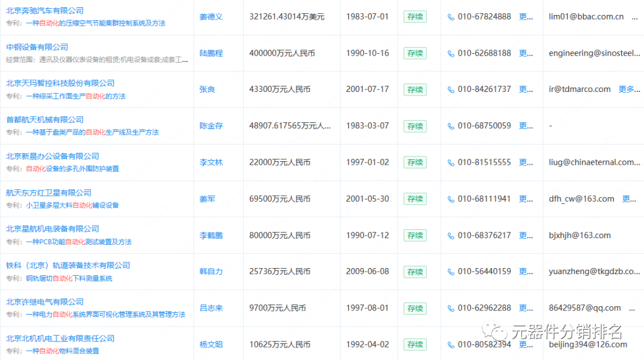This screenshot has width=644, height=360.
Task: Open the compressed air energy-saving patent link
Action: (95, 23)
